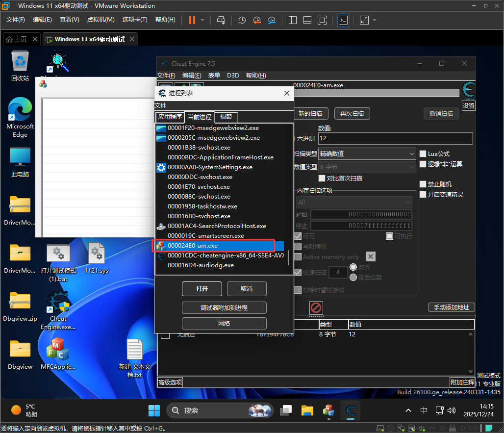Switch to the 应用程序 tab
Image resolution: width=504 pixels, height=433 pixels.
tap(170, 116)
